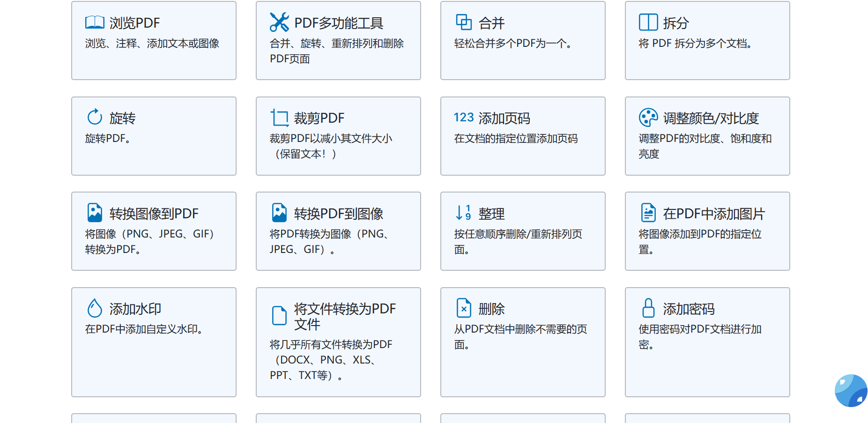Open the 将文件转换为PDF文件 title

coord(345,316)
